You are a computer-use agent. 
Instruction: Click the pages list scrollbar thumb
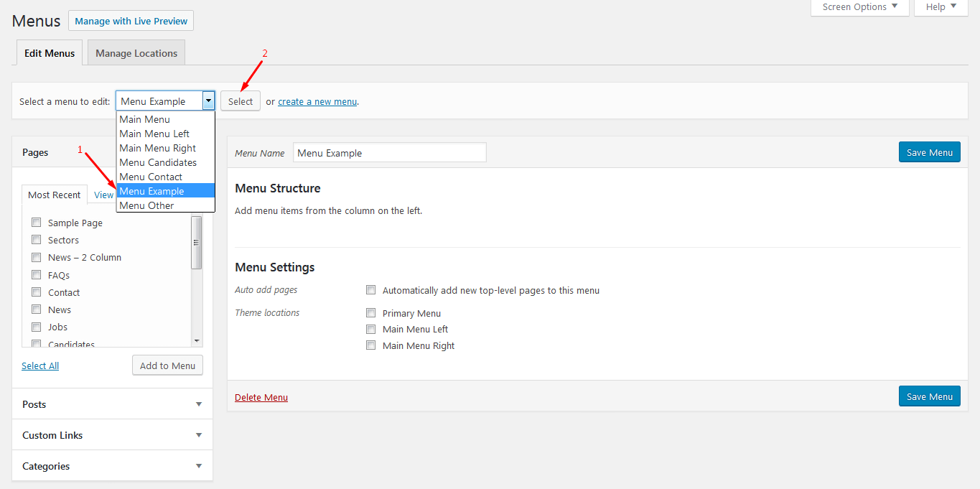pyautogui.click(x=197, y=242)
